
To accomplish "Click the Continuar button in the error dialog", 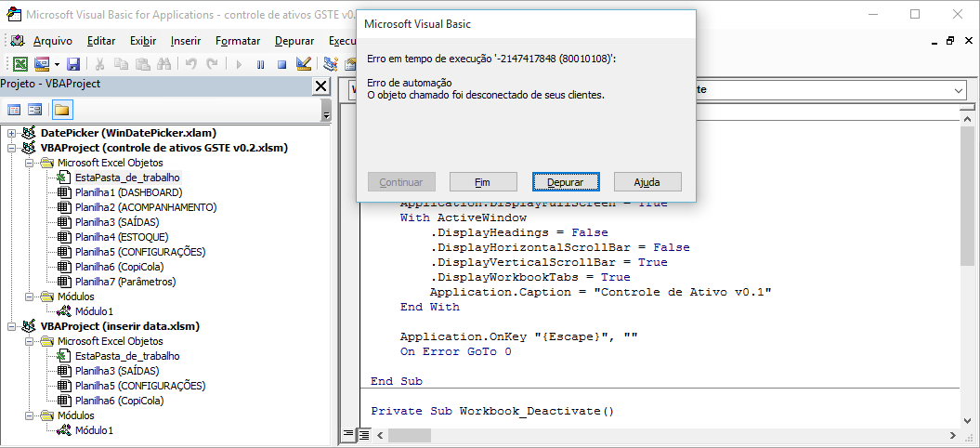I will [401, 182].
